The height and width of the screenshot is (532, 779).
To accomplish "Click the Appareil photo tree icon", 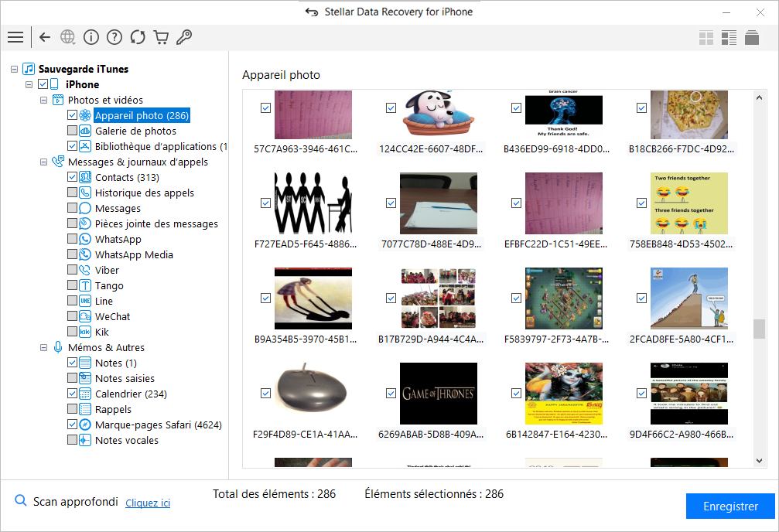I will [85, 116].
